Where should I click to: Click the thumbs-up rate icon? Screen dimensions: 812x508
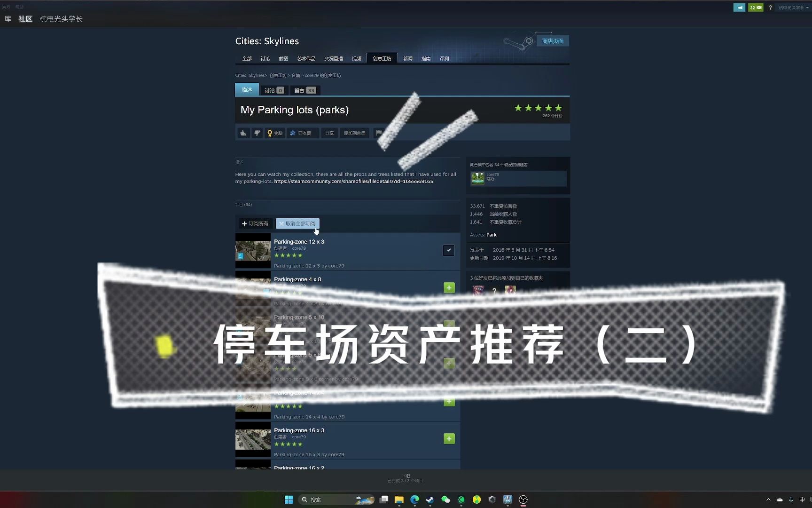(x=243, y=133)
